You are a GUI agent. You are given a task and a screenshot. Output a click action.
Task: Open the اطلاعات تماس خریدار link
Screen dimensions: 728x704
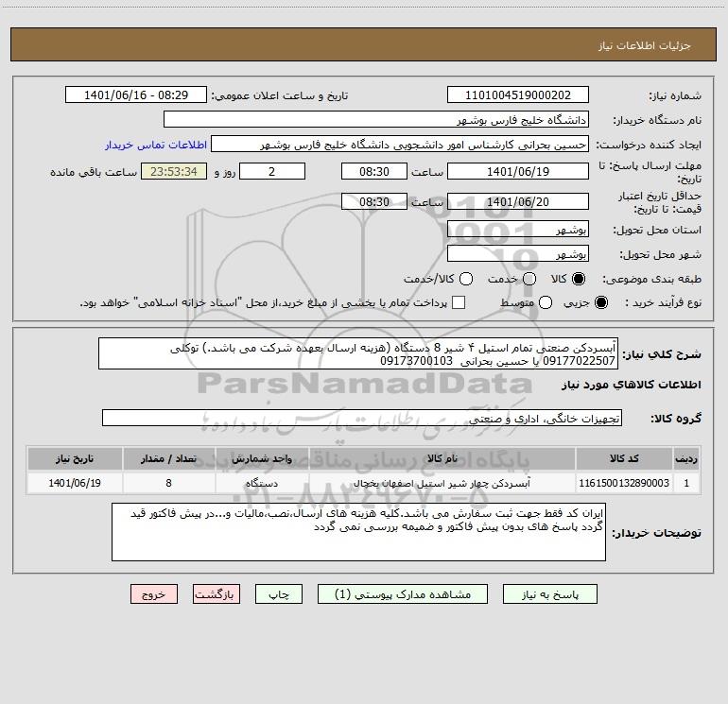[156, 145]
